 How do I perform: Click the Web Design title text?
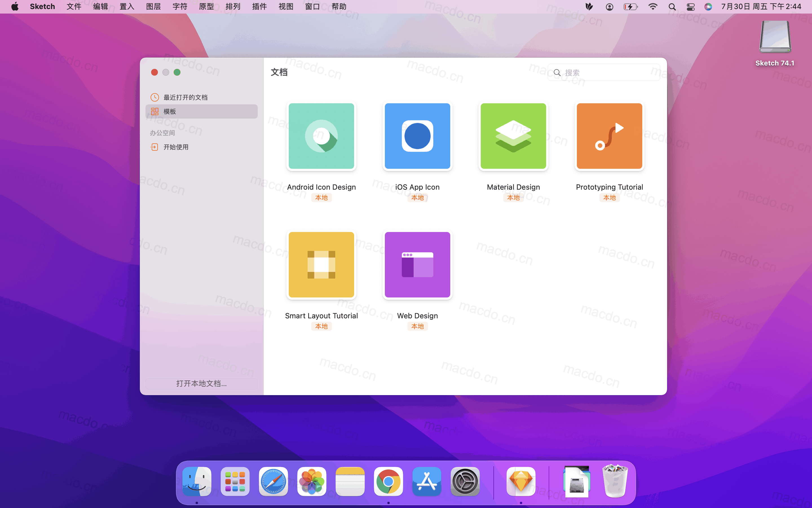tap(417, 316)
